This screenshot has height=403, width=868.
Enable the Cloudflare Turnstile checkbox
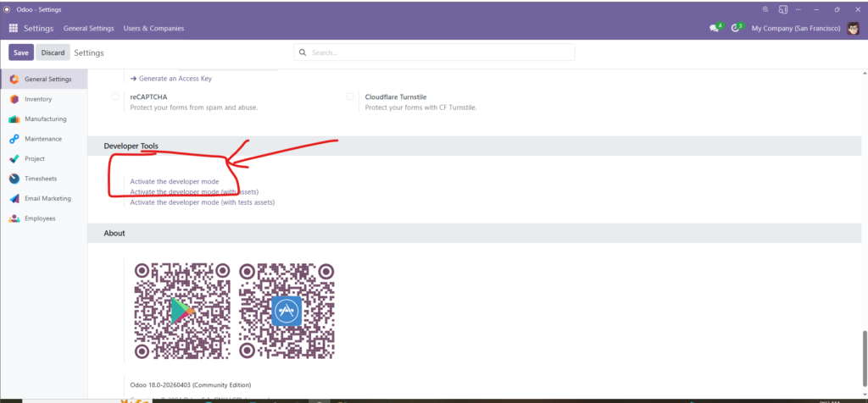tap(350, 97)
